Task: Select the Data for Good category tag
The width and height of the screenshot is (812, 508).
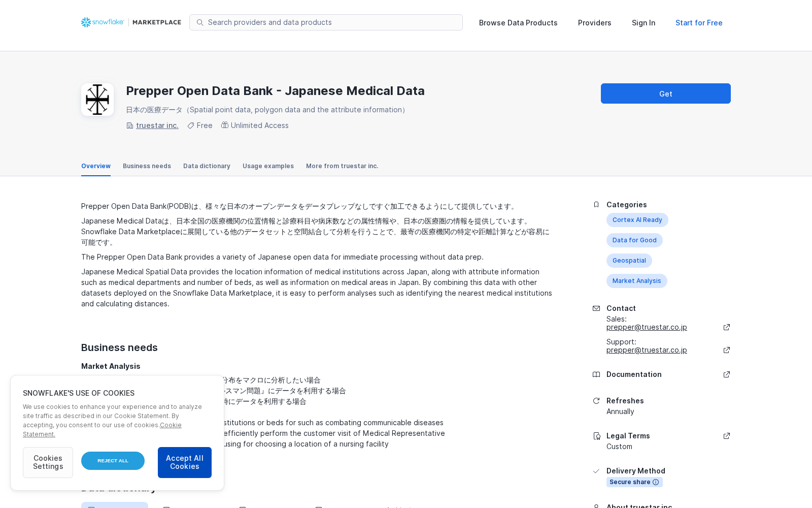Action: tap(634, 240)
